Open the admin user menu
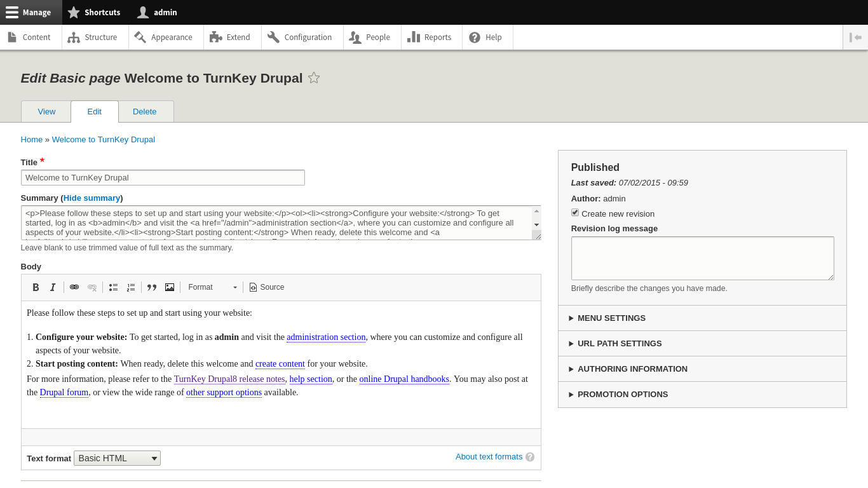 pos(158,12)
